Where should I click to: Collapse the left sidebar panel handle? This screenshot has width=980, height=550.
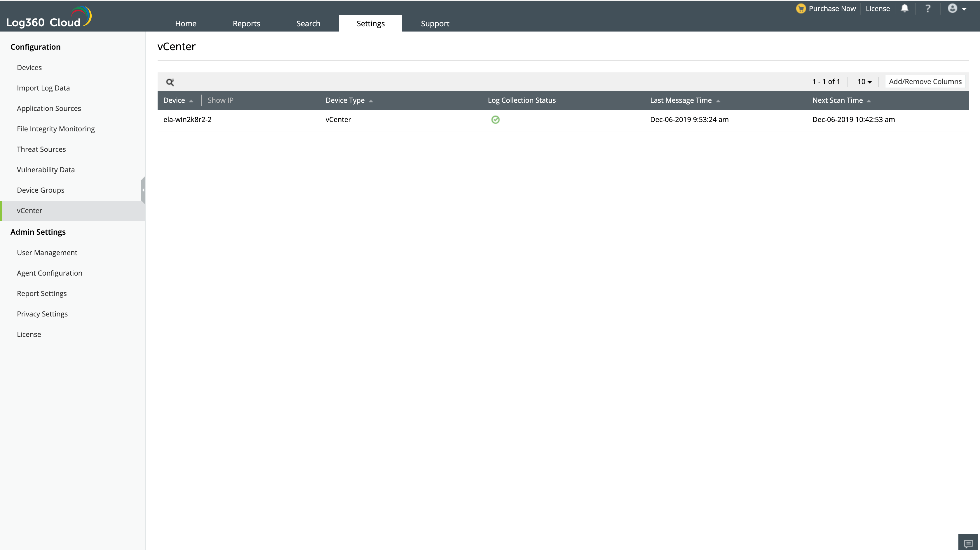pyautogui.click(x=143, y=189)
